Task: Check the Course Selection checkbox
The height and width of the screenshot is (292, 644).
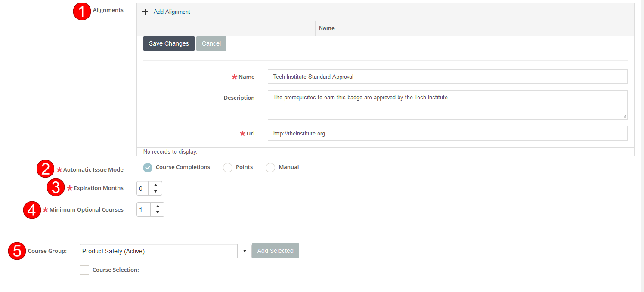Action: tap(84, 270)
